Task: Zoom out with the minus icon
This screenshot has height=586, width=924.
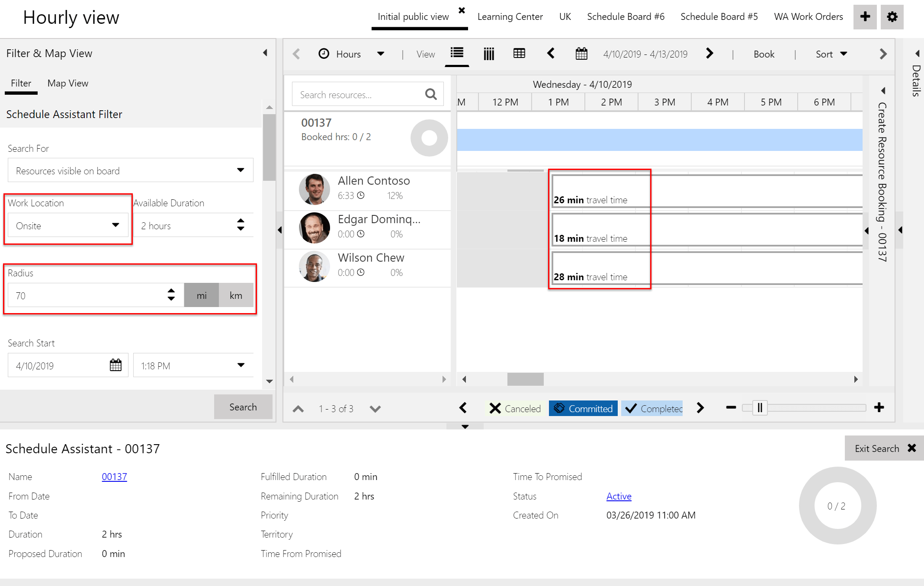Action: point(731,407)
